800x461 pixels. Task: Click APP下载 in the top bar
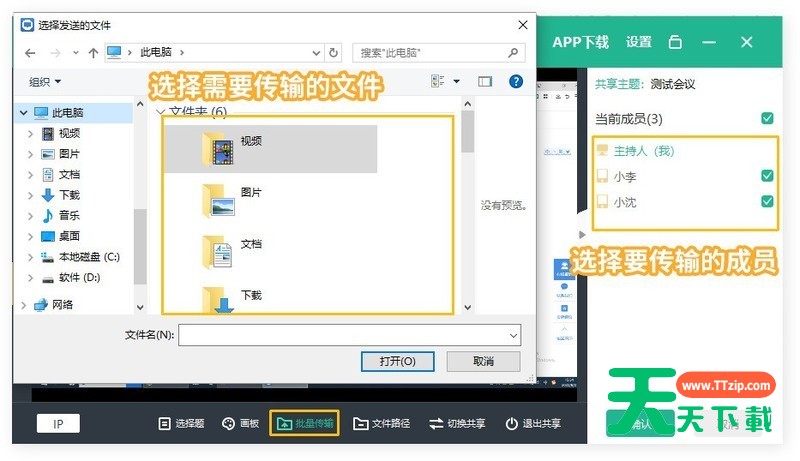(x=580, y=42)
